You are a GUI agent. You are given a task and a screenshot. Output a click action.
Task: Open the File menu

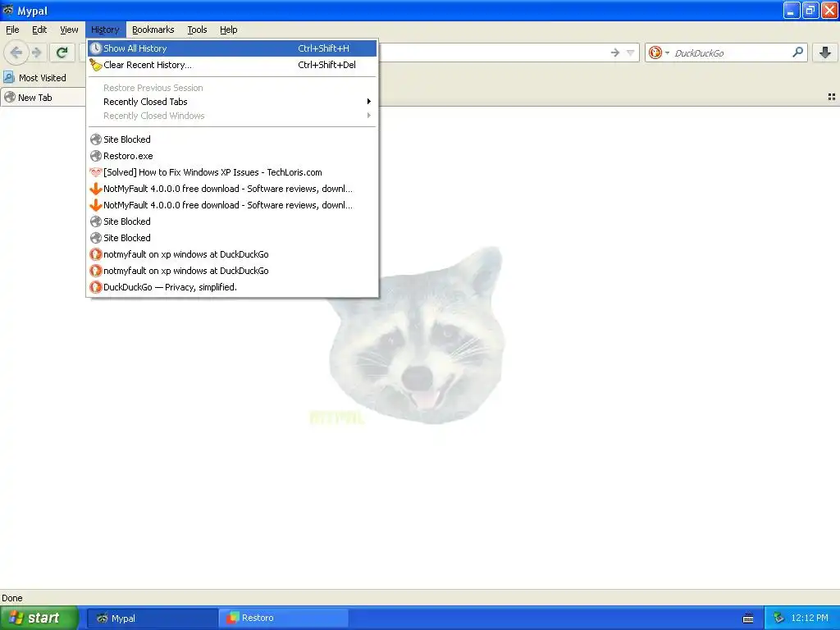click(x=12, y=30)
